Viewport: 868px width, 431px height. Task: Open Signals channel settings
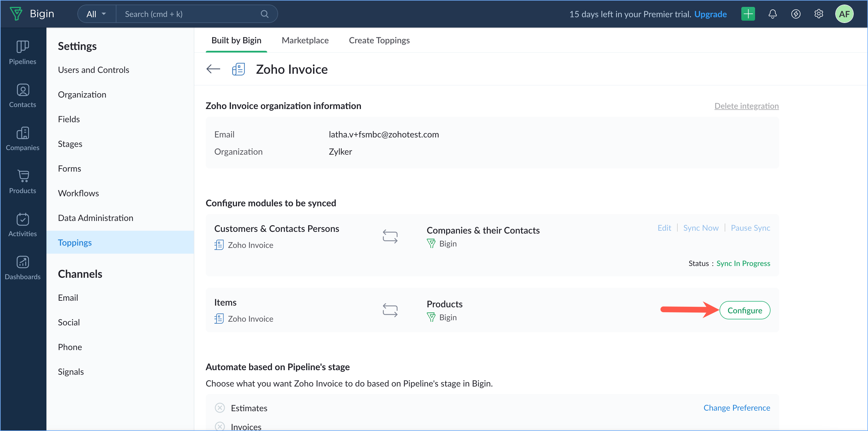point(71,371)
